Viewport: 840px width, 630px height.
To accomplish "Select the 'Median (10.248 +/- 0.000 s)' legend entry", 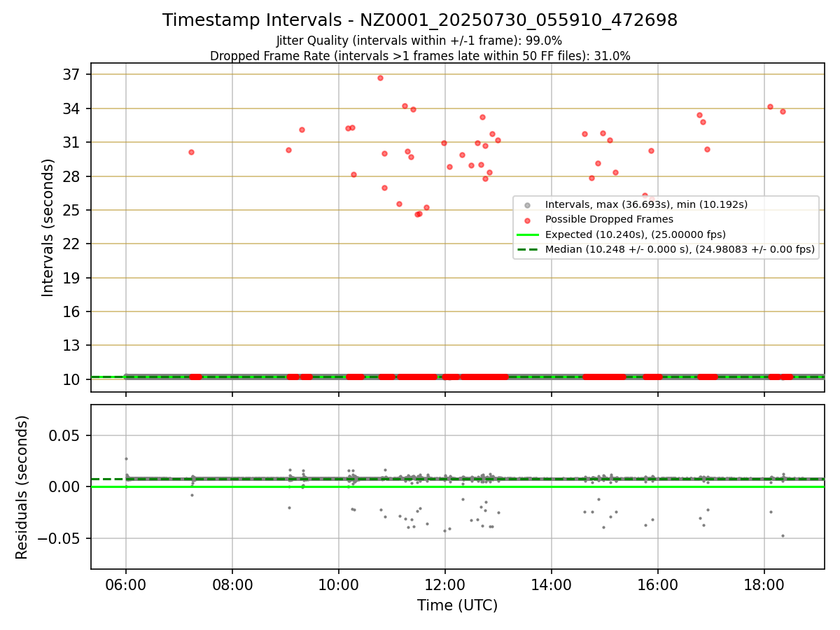I will click(x=680, y=249).
